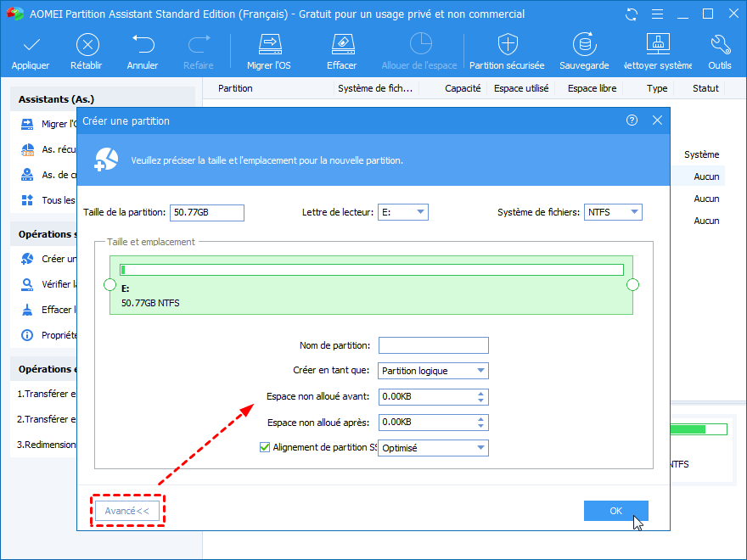The image size is (747, 560).
Task: Click the Annuler undo icon
Action: point(143,44)
